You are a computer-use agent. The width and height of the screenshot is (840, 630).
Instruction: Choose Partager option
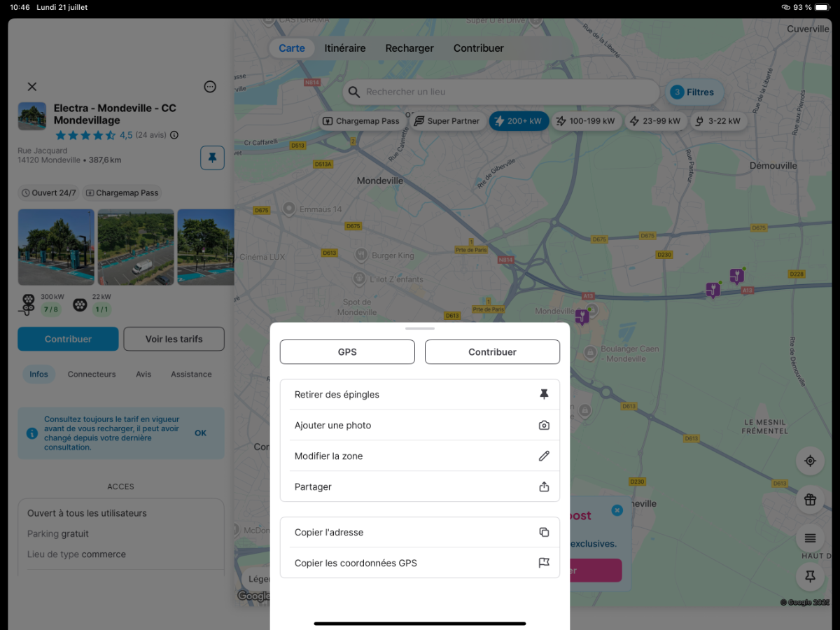point(420,486)
